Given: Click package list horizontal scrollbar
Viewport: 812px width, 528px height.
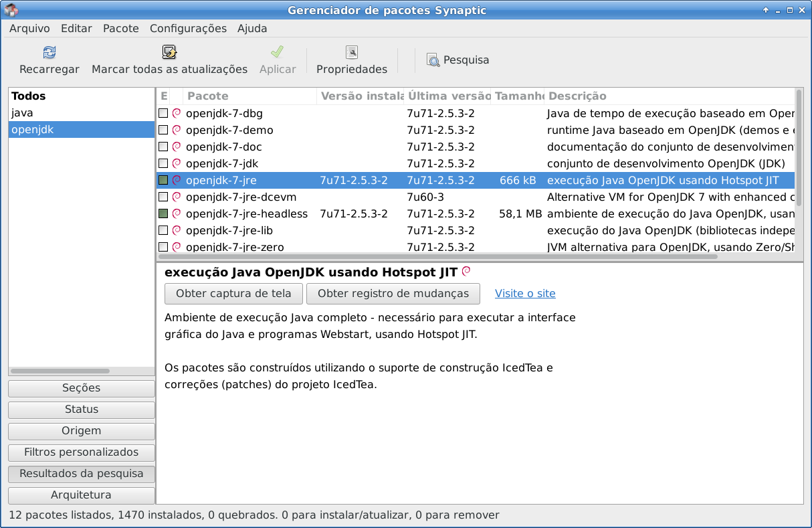Looking at the screenshot, I should pyautogui.click(x=437, y=256).
